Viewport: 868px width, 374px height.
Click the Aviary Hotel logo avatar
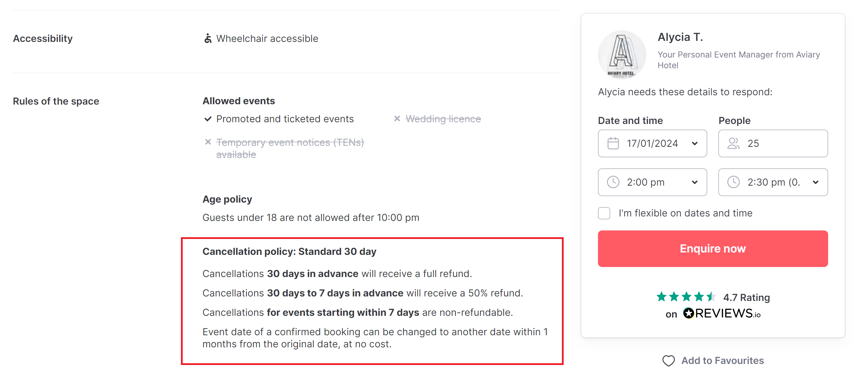(x=622, y=55)
